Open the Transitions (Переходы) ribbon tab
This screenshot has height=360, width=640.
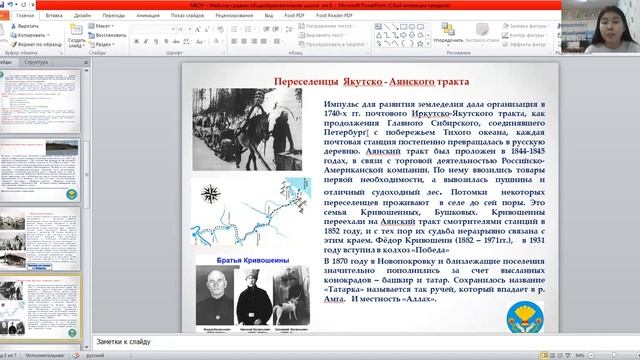tap(113, 16)
